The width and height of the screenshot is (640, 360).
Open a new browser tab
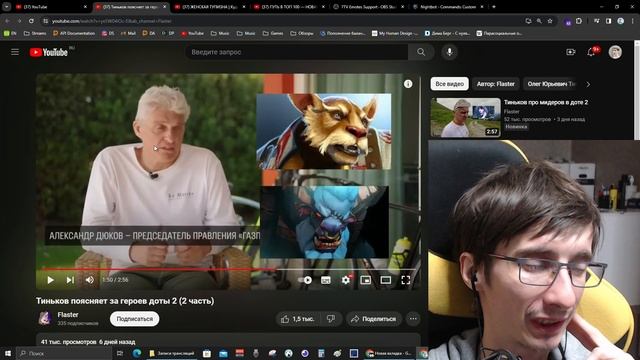[x=494, y=7]
